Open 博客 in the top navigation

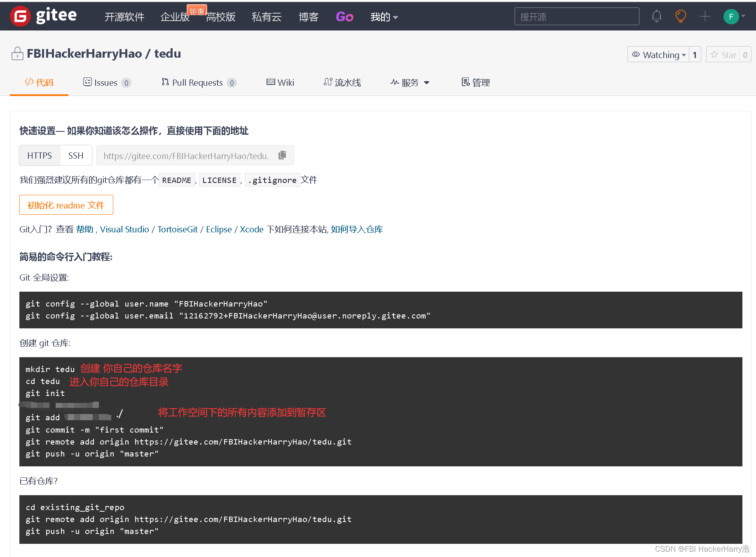(309, 17)
